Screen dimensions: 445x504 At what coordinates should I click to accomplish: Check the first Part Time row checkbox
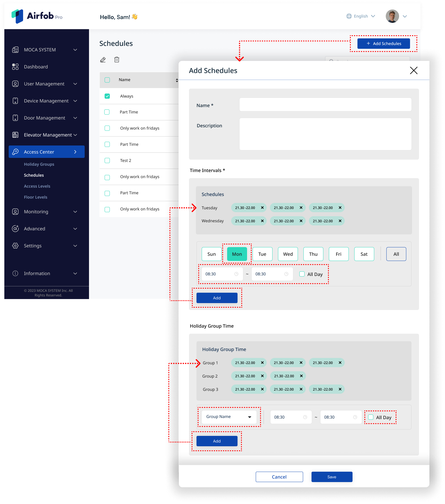pos(107,112)
